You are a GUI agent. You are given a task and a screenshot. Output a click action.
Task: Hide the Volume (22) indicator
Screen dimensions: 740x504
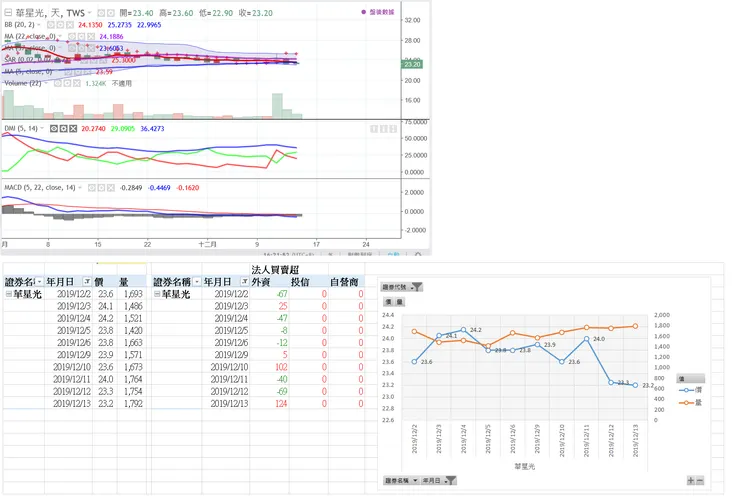(x=58, y=83)
